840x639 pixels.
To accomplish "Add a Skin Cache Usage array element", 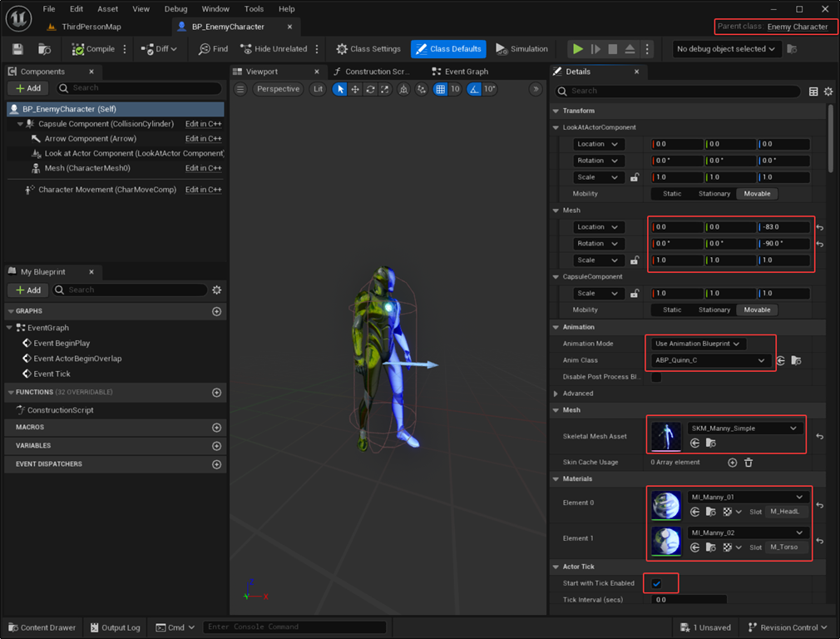I will point(732,463).
